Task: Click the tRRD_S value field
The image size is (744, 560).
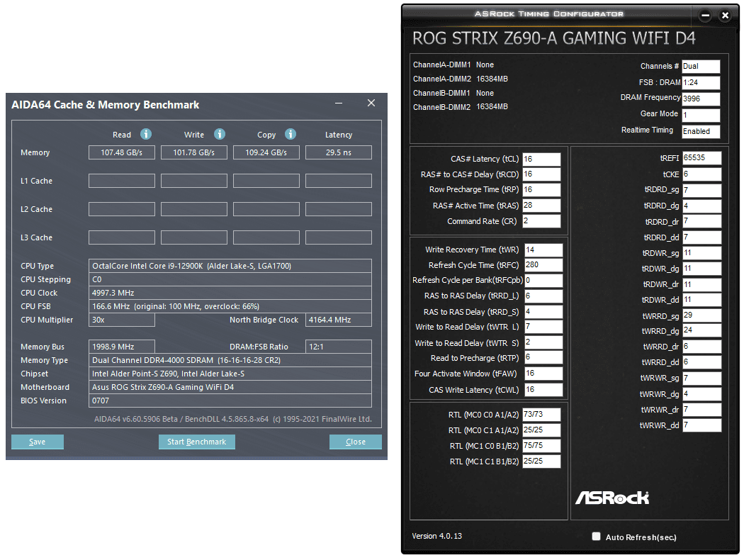Action: 543,312
